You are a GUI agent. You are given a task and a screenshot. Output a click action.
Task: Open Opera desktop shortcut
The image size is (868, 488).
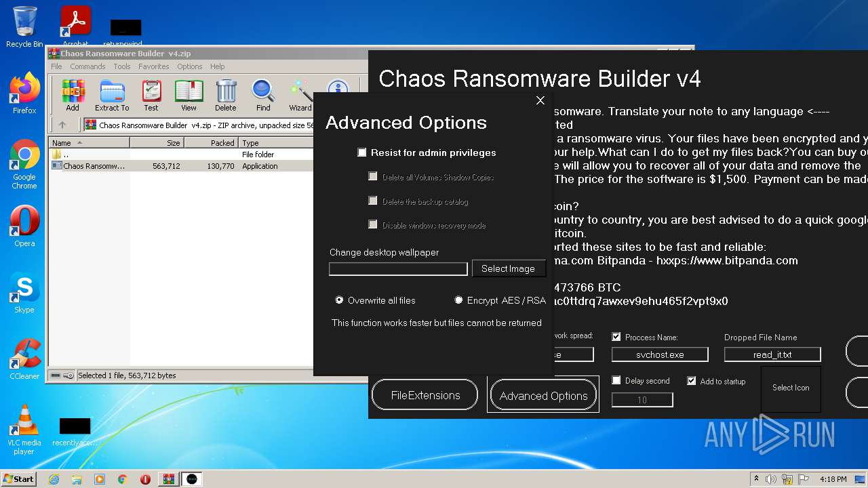[24, 226]
